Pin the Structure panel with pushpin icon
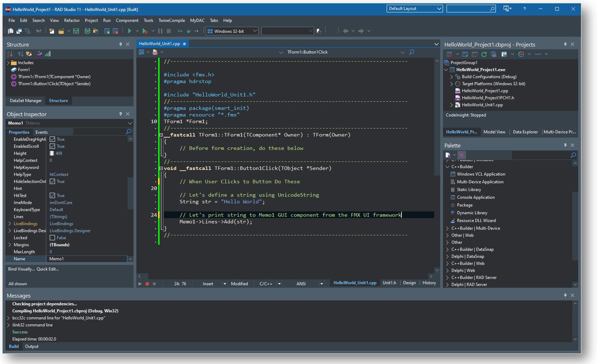Image resolution: width=597 pixels, height=364 pixels. pyautogui.click(x=121, y=44)
